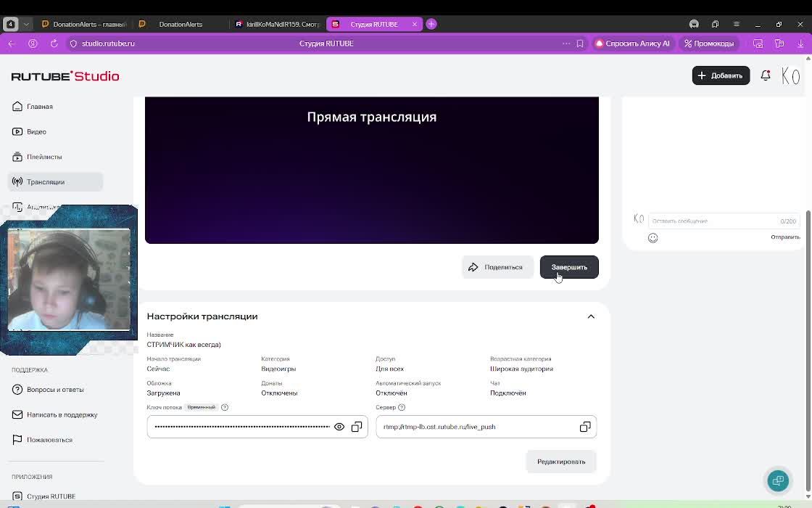Image resolution: width=812 pixels, height=508 pixels.
Task: Bookmark this page
Action: pos(580,44)
